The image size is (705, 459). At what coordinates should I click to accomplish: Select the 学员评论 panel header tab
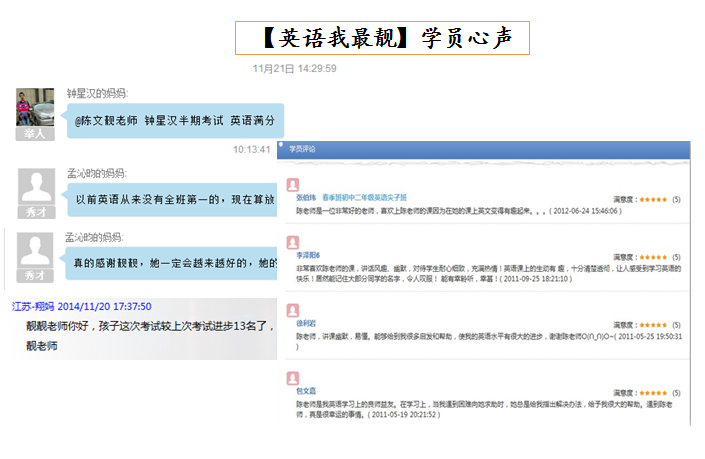[301, 149]
